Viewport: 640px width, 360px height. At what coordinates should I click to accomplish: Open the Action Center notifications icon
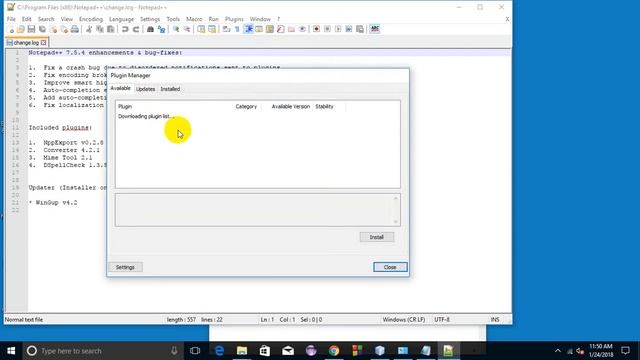(625, 351)
